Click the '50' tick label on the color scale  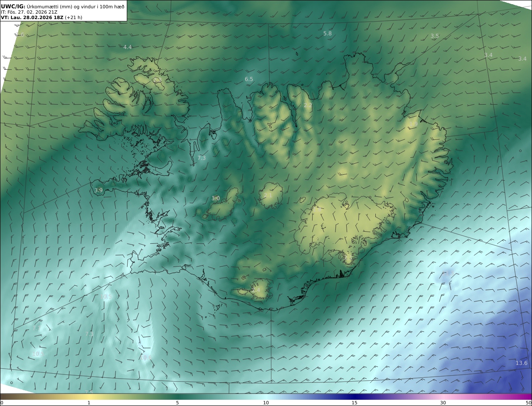[x=528, y=403]
